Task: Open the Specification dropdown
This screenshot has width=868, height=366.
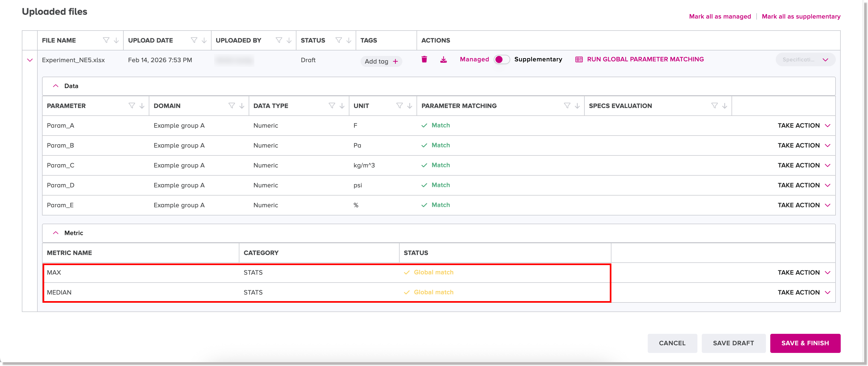Action: tap(805, 60)
